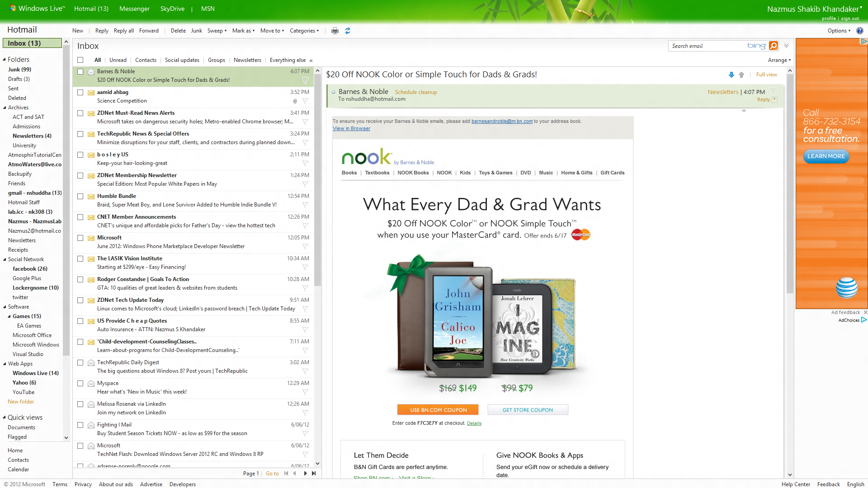Tick the select-all messages checkbox
The height and width of the screenshot is (488, 868).
click(x=80, y=60)
